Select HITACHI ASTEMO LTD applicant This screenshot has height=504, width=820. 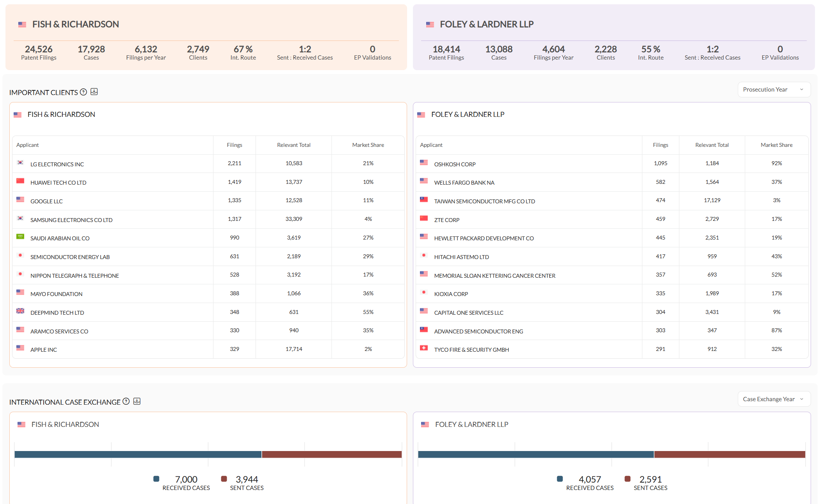pyautogui.click(x=461, y=257)
